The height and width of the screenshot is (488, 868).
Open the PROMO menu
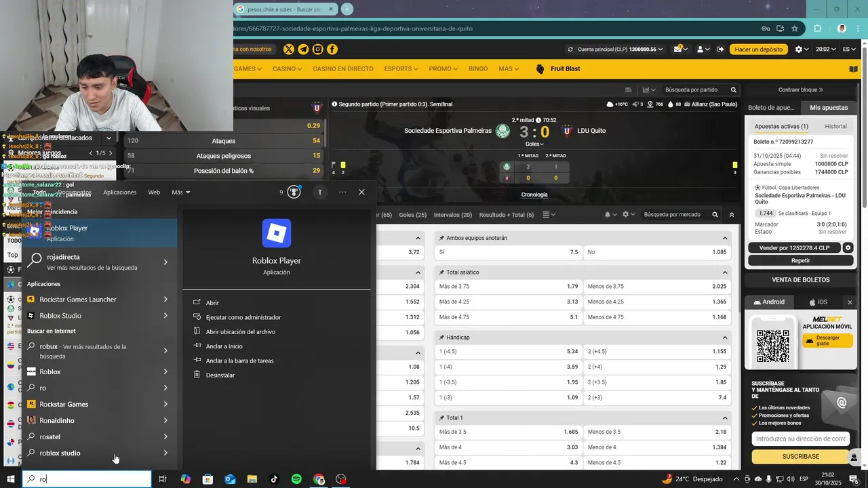pyautogui.click(x=443, y=68)
